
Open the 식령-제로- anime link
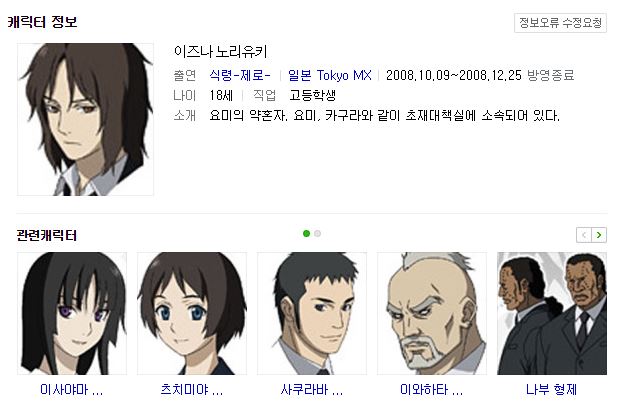[240, 75]
